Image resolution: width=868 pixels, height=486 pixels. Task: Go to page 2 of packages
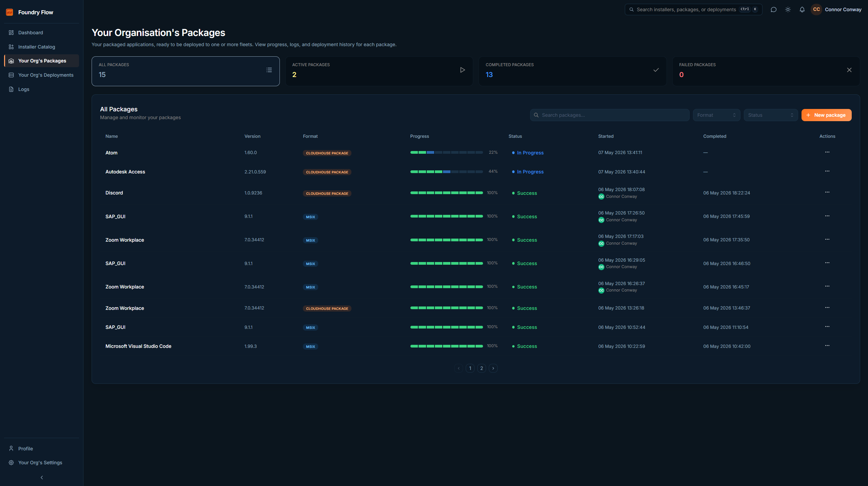(481, 368)
